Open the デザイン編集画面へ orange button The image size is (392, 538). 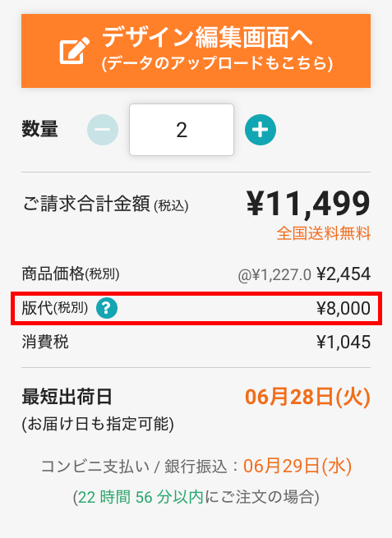[196, 51]
